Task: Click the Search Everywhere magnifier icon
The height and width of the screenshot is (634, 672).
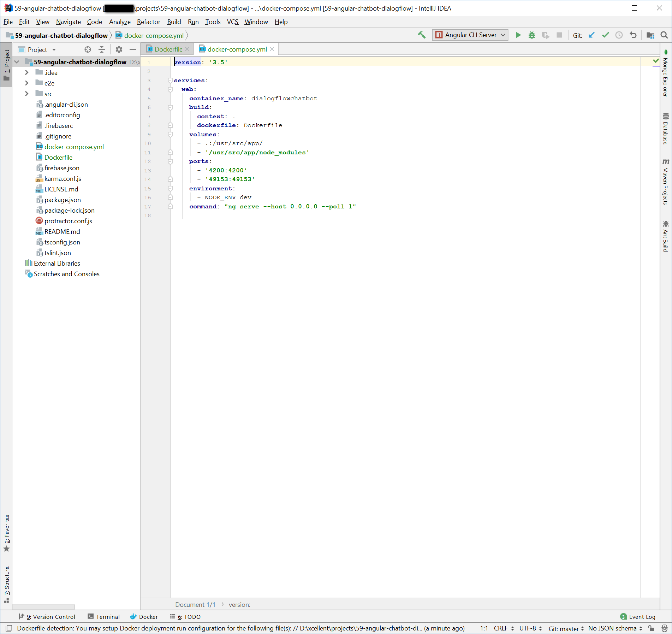Action: click(x=664, y=35)
